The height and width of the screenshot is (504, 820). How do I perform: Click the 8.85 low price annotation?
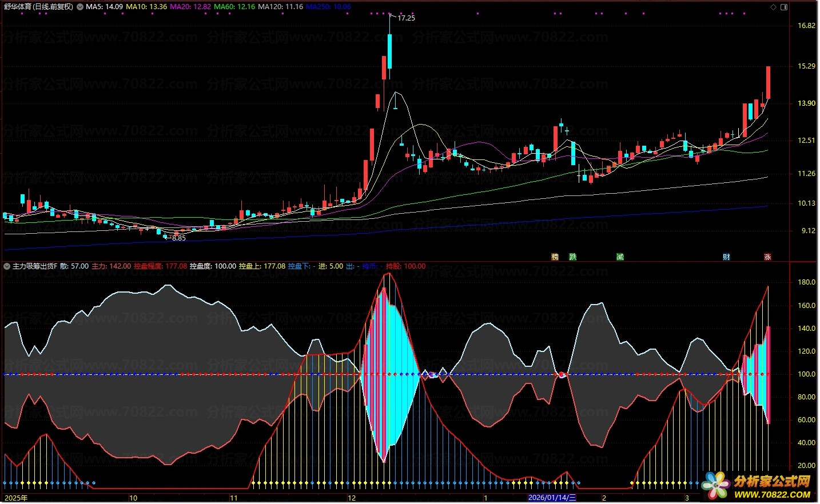coord(179,238)
